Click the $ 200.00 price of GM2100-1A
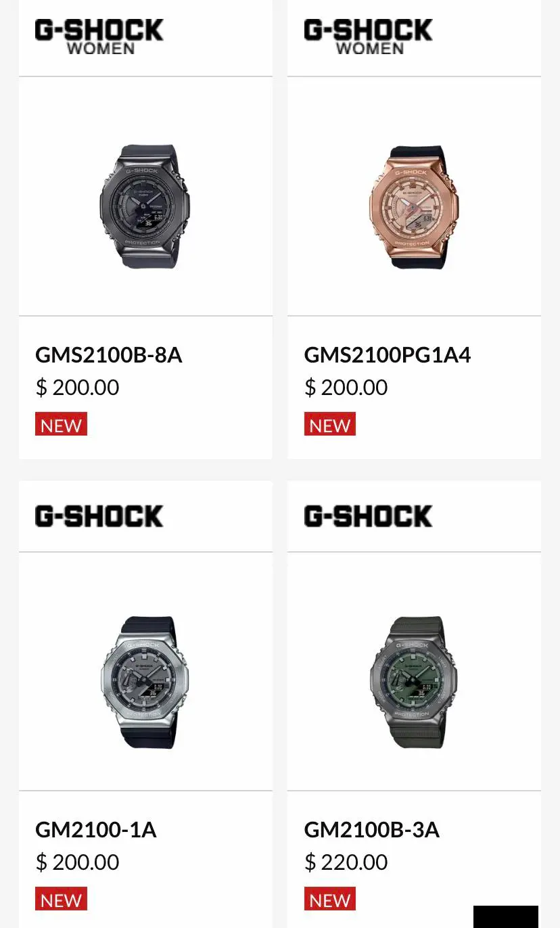The image size is (560, 928). (x=77, y=862)
